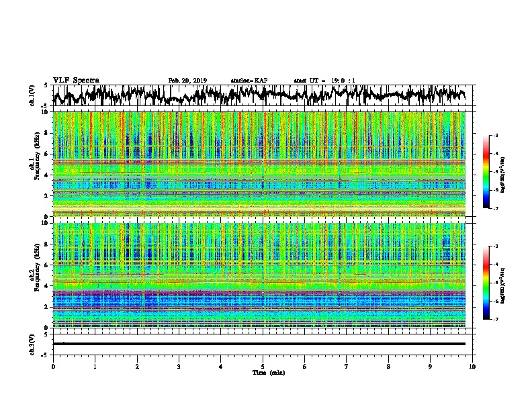Click the ch.3 flat black voltage trace

[x=259, y=344]
